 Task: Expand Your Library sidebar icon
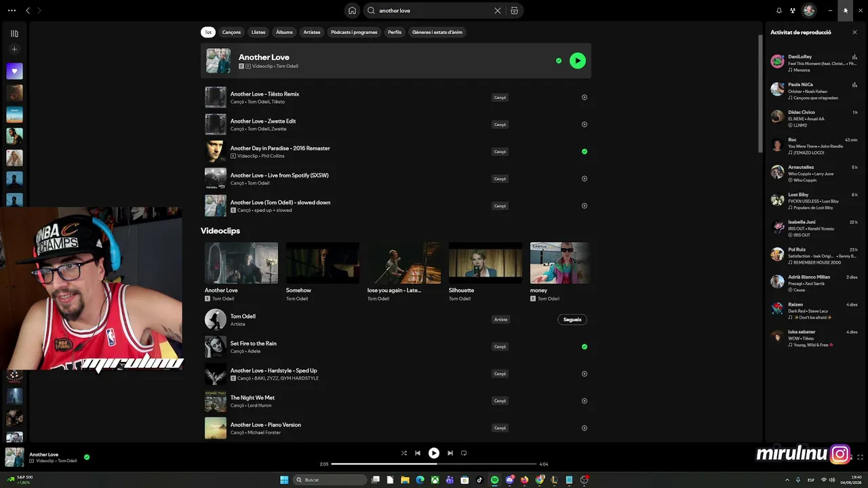click(14, 33)
